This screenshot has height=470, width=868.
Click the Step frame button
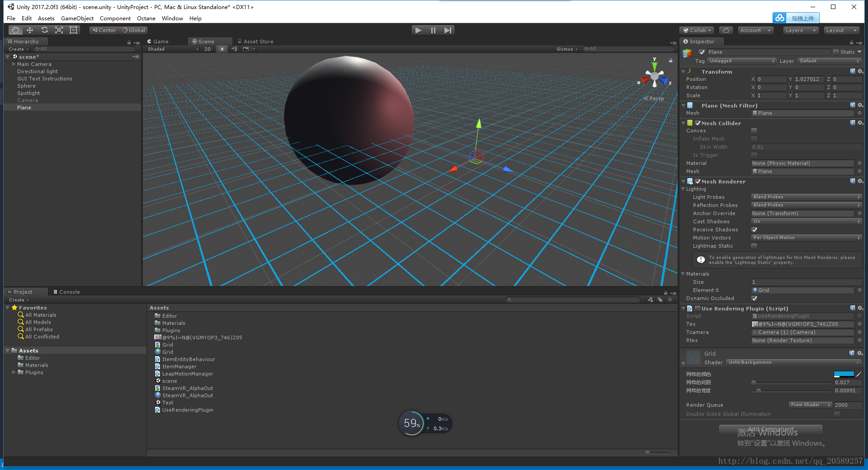448,30
